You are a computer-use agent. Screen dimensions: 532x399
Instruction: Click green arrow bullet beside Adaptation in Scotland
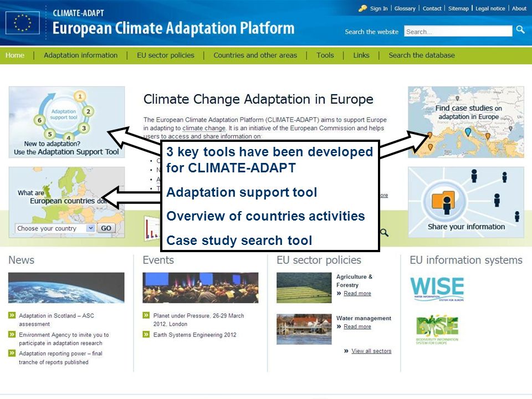click(x=12, y=315)
